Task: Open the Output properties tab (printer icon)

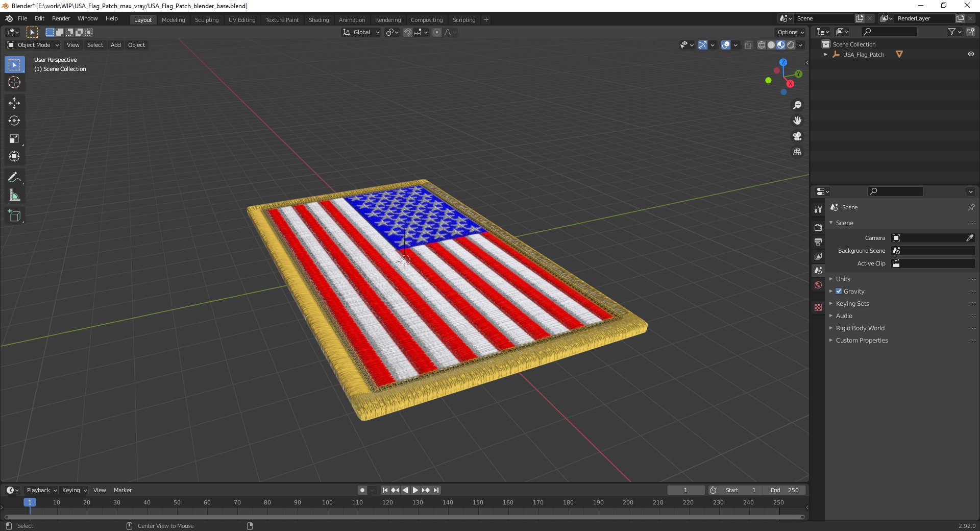Action: [818, 242]
